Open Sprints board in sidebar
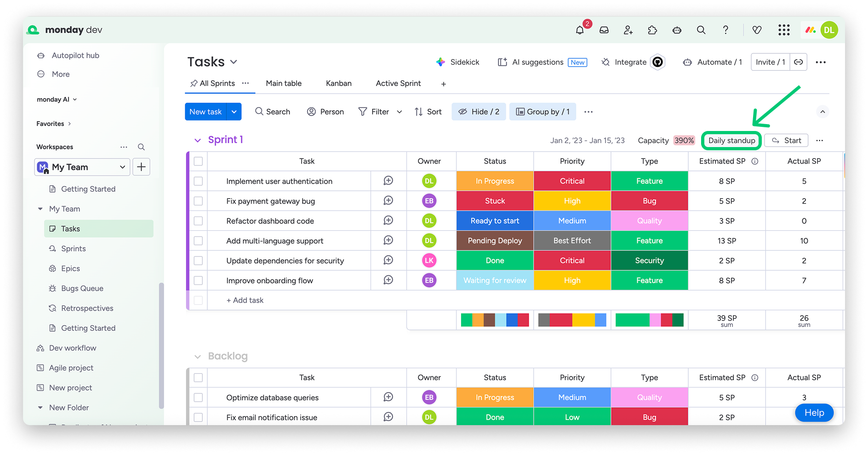868x455 pixels. (74, 249)
